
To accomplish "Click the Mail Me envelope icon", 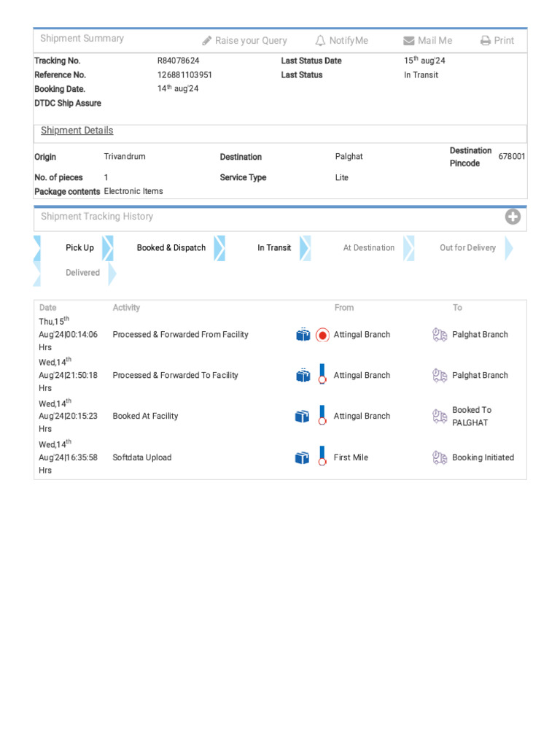I will coord(408,41).
